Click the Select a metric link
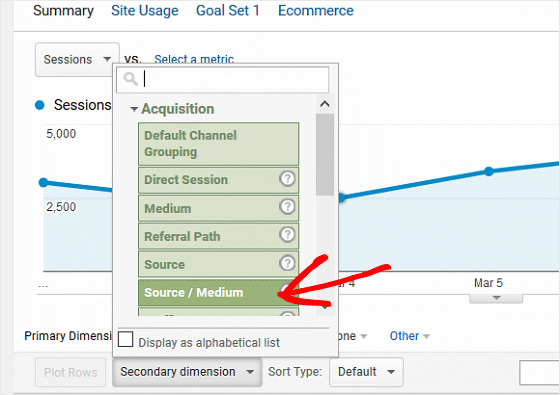This screenshot has width=560, height=395. [x=194, y=59]
